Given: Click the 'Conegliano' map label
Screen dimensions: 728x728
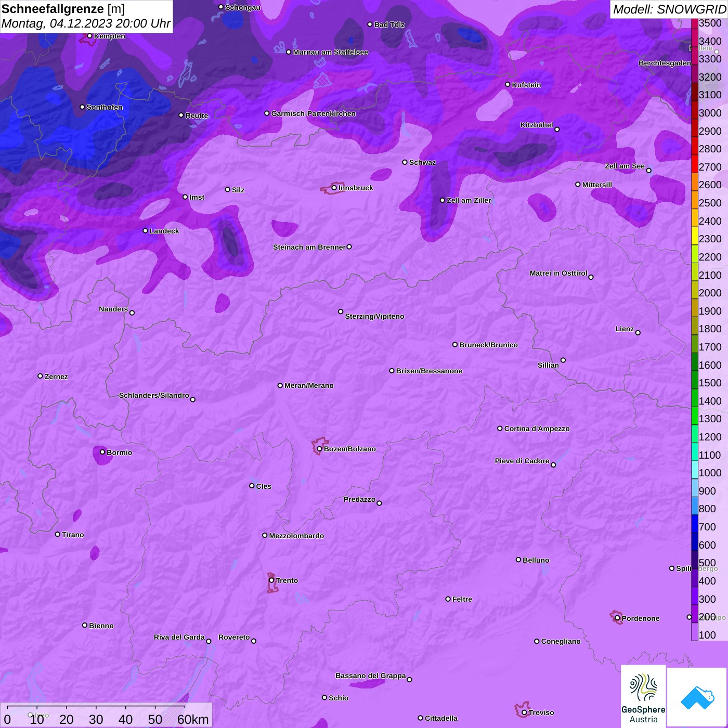Looking at the screenshot, I should pos(561,641).
